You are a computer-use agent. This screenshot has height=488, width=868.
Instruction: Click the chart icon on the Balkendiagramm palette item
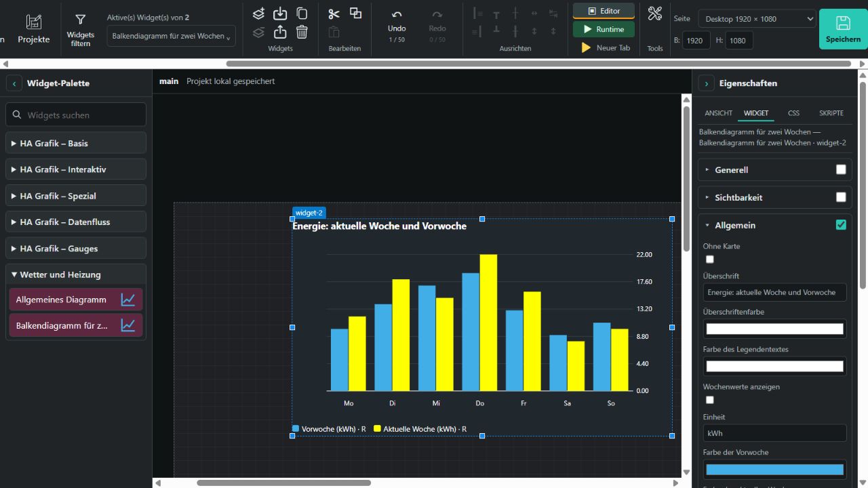point(128,325)
